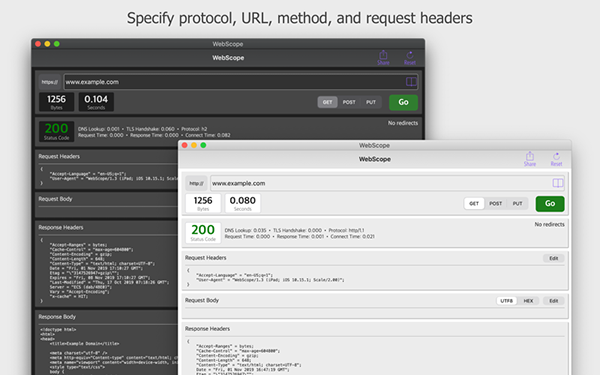Switch Request Body to UTF8 in light window
600x375 pixels.
pos(507,301)
